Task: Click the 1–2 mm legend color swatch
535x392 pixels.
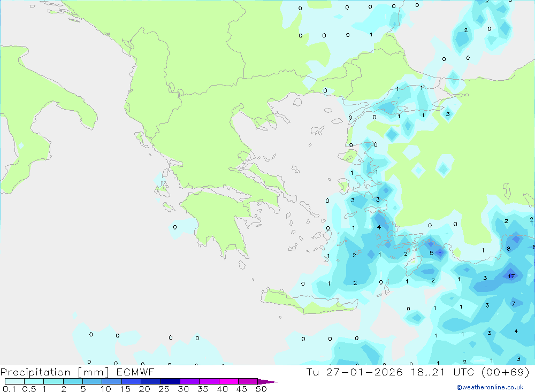Action: [53, 381]
